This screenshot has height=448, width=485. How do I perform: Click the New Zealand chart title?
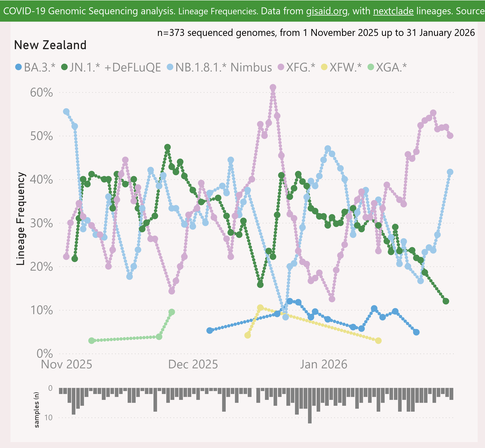click(x=50, y=45)
